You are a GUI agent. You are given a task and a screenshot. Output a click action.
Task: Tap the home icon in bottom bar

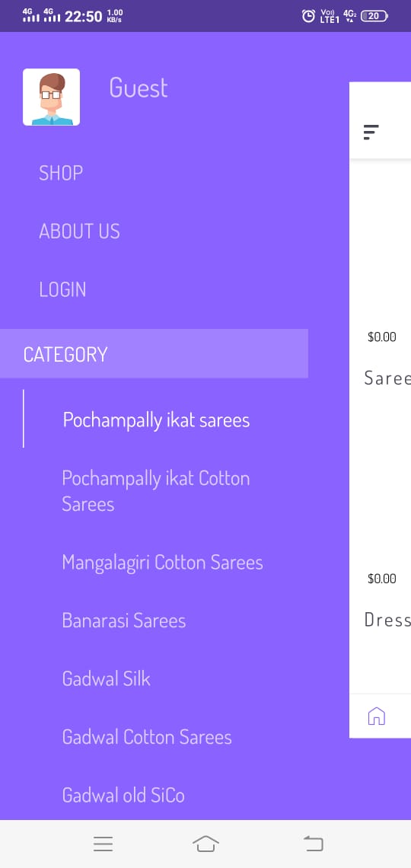[376, 716]
